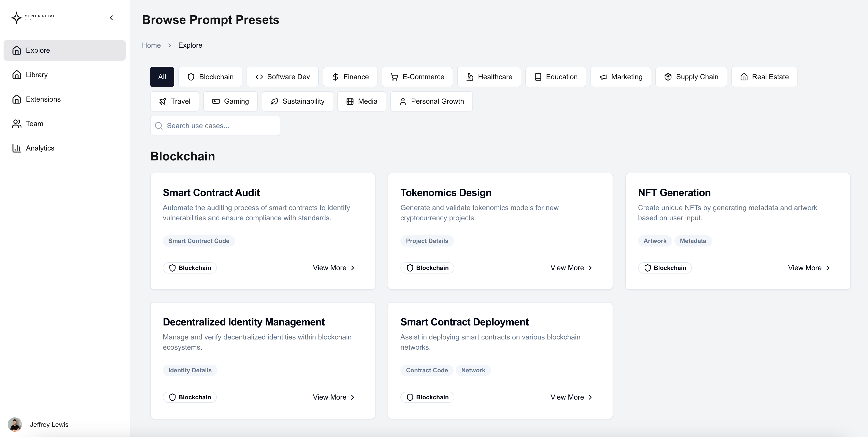Collapse the sidebar with the chevron arrow
The image size is (868, 437).
(x=111, y=18)
